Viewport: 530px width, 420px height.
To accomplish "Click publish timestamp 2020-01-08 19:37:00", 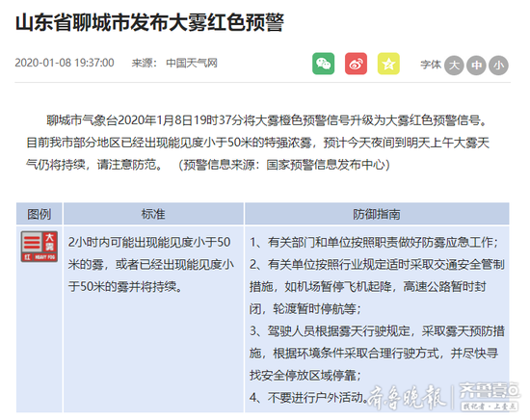I will (x=65, y=63).
